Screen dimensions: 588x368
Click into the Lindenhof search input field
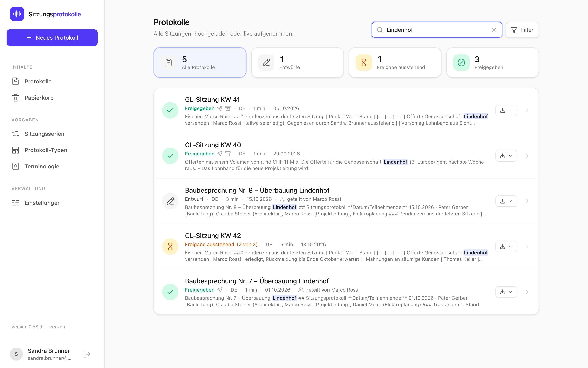[x=437, y=30]
